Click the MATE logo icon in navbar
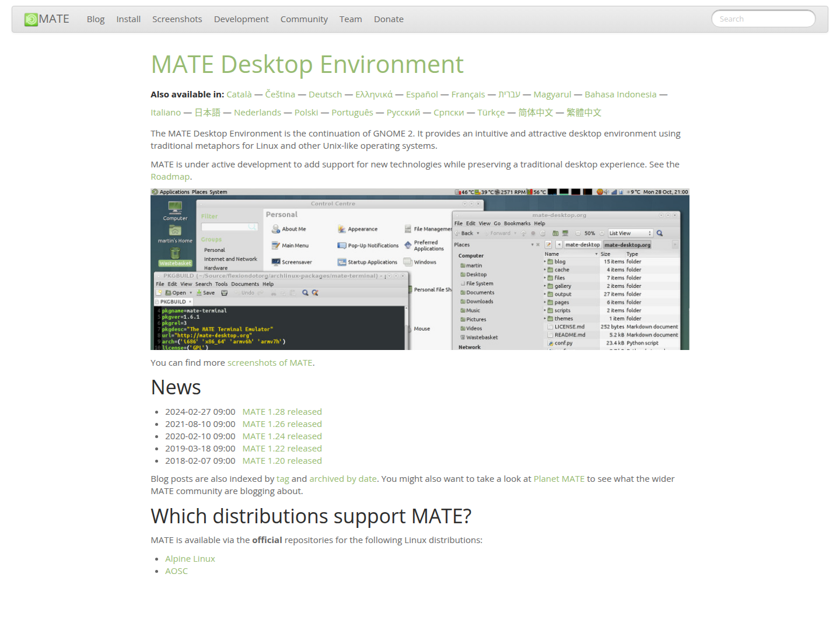 31,19
